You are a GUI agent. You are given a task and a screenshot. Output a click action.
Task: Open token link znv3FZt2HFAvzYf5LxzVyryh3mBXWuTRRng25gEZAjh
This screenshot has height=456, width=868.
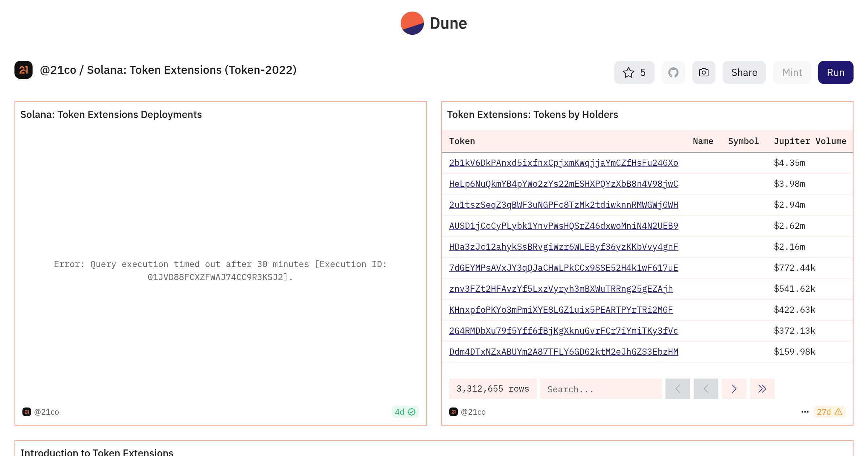[561, 289]
